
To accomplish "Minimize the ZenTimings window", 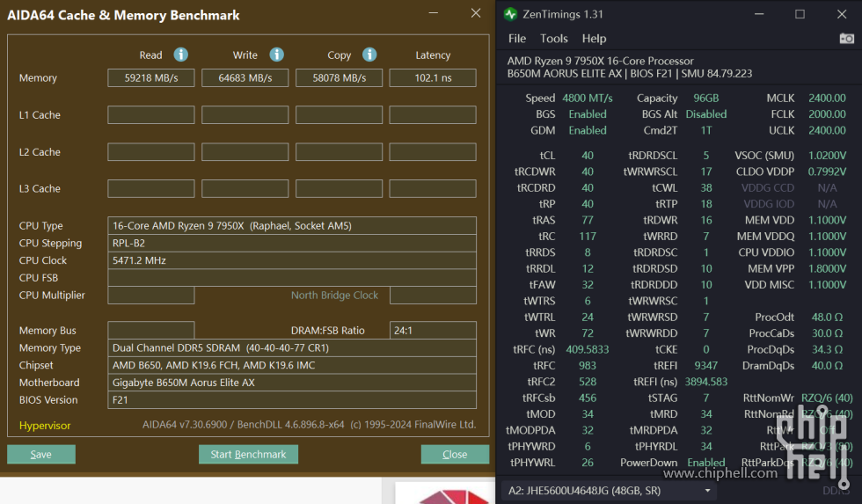I will 759,14.
